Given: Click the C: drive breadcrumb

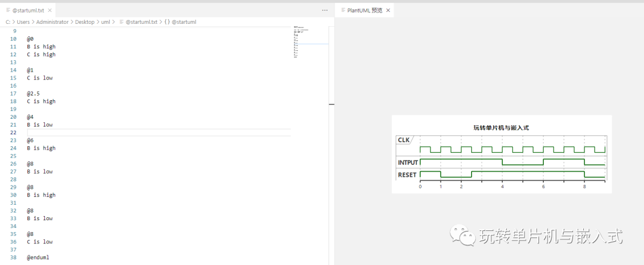Looking at the screenshot, I should tap(8, 22).
